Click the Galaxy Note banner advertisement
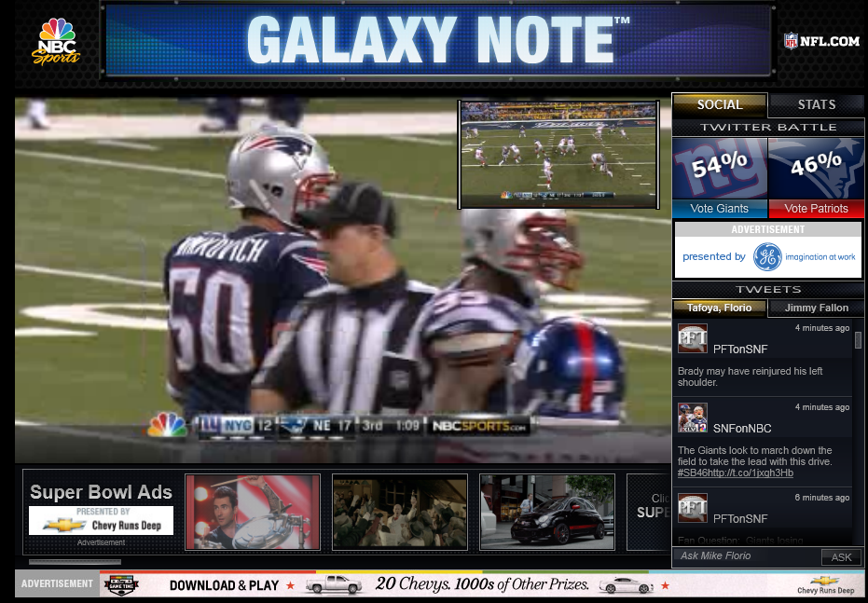Image resolution: width=868 pixels, height=603 pixels. coord(438,40)
